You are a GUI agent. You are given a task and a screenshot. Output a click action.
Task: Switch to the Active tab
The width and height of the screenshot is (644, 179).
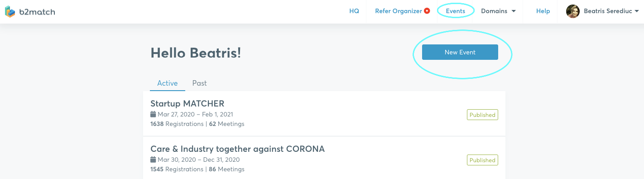pyautogui.click(x=168, y=83)
